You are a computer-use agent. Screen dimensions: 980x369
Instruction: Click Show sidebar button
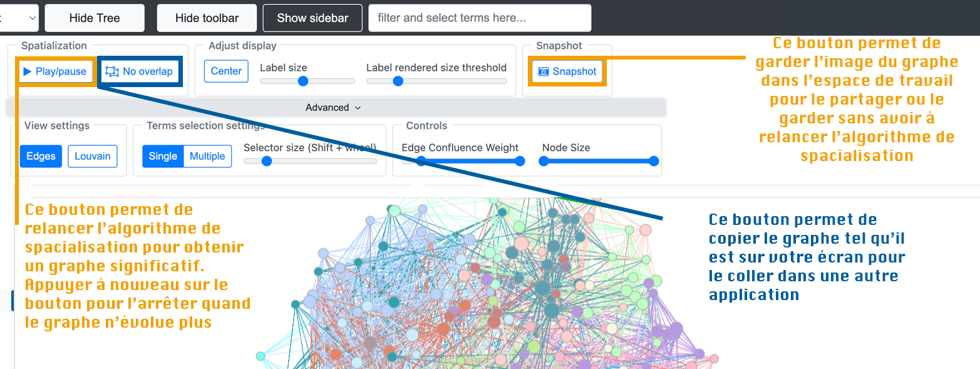(312, 18)
